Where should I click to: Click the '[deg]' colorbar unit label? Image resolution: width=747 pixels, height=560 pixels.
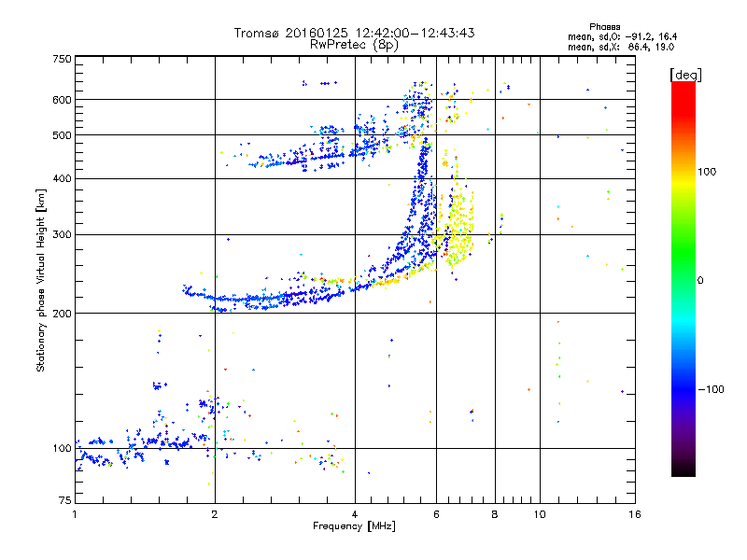(x=685, y=75)
